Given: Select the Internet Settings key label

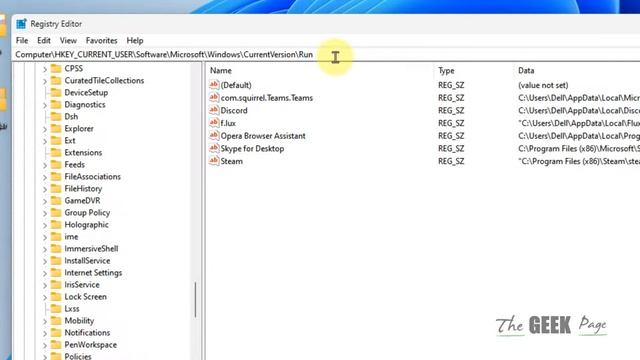Looking at the screenshot, I should click(93, 273).
